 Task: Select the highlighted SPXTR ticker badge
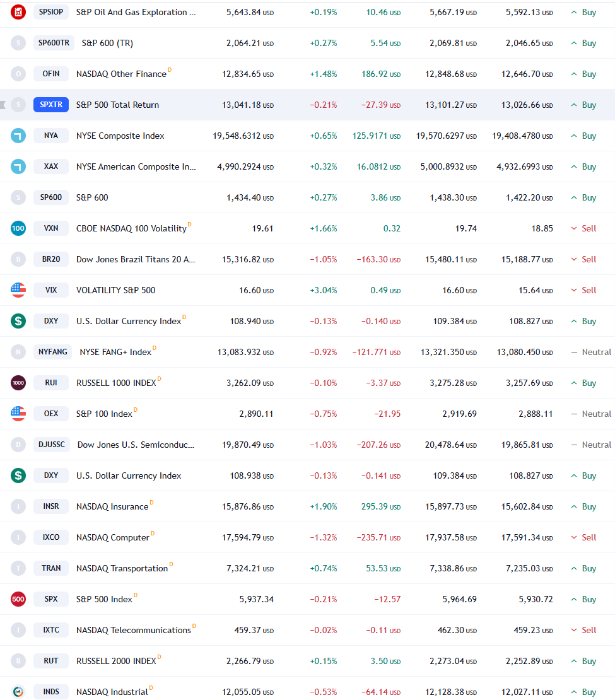pyautogui.click(x=51, y=105)
